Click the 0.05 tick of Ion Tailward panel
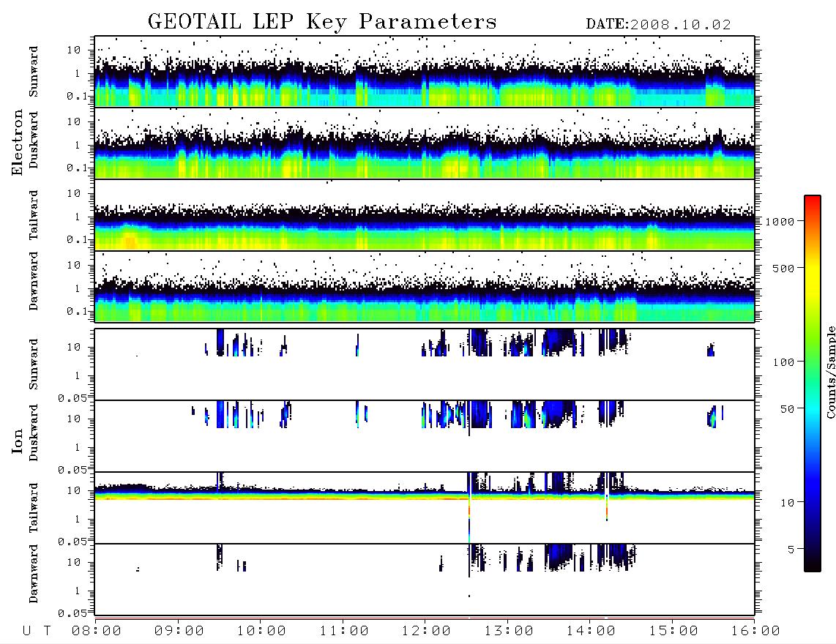The width and height of the screenshot is (836, 644). (x=72, y=541)
